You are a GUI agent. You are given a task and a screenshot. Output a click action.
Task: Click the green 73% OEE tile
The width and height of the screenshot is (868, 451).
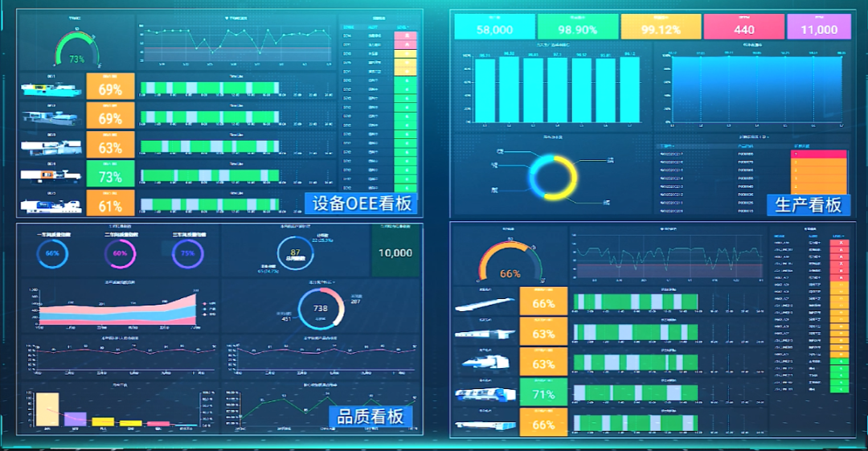pyautogui.click(x=110, y=174)
